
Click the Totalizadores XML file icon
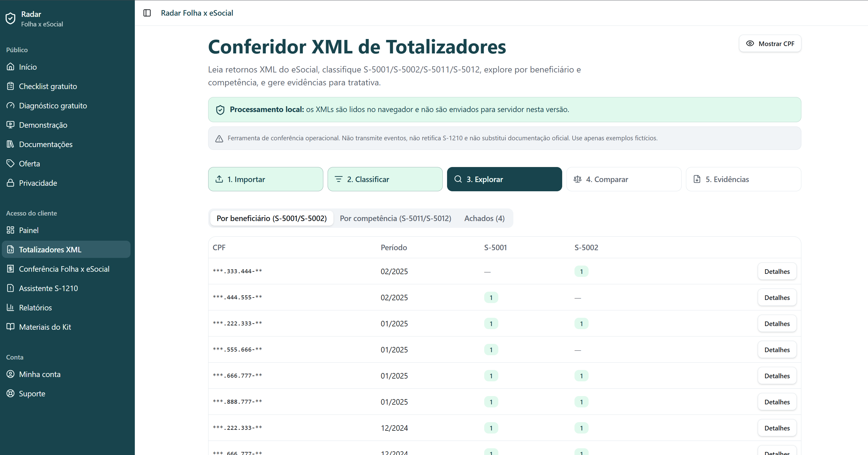[x=10, y=249]
